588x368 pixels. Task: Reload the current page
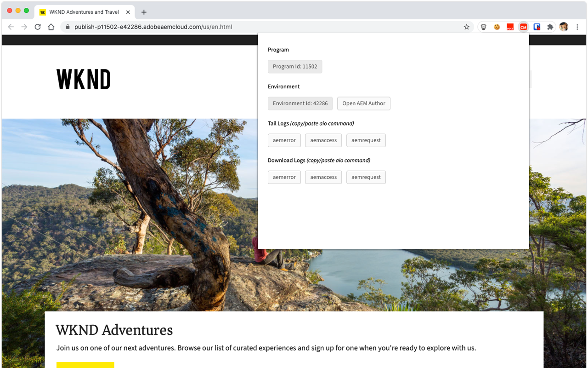click(38, 27)
